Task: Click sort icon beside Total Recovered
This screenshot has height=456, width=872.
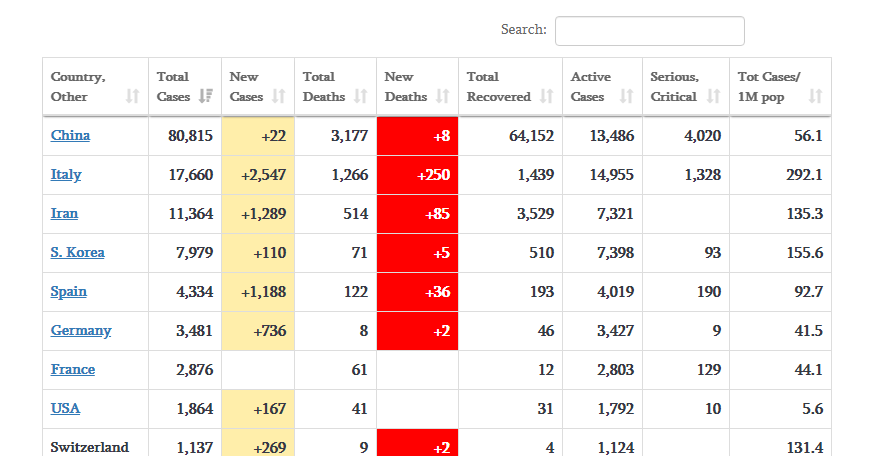Action: click(x=547, y=97)
